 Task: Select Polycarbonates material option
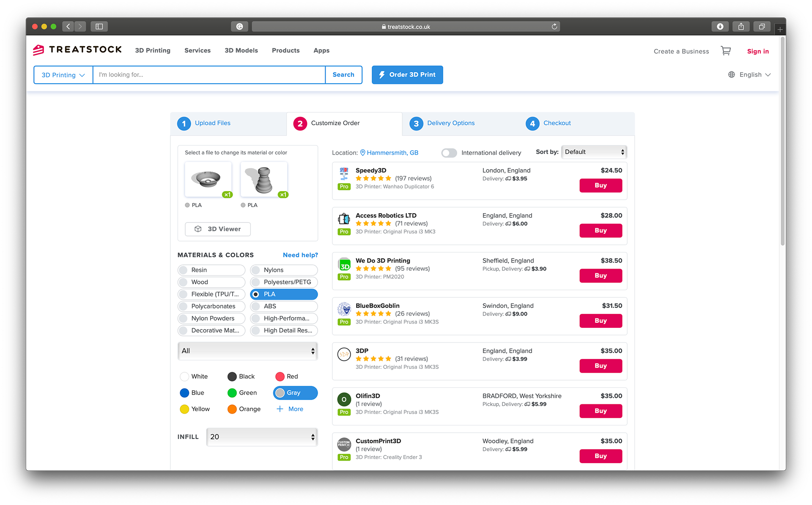[x=211, y=306]
